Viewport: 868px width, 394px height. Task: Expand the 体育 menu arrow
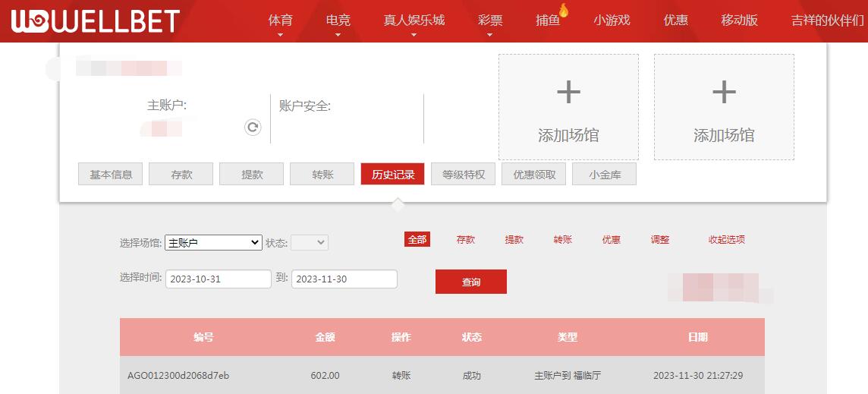[x=280, y=35]
